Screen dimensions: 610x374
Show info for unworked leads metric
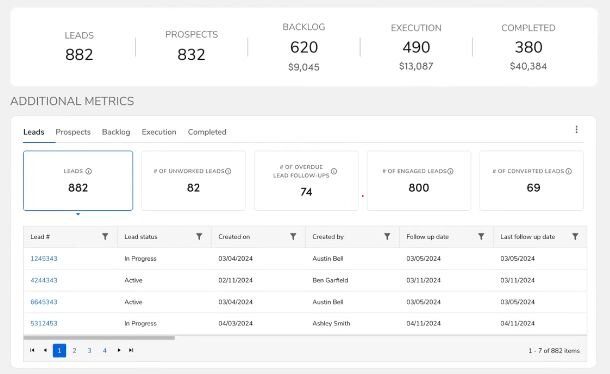coord(228,171)
